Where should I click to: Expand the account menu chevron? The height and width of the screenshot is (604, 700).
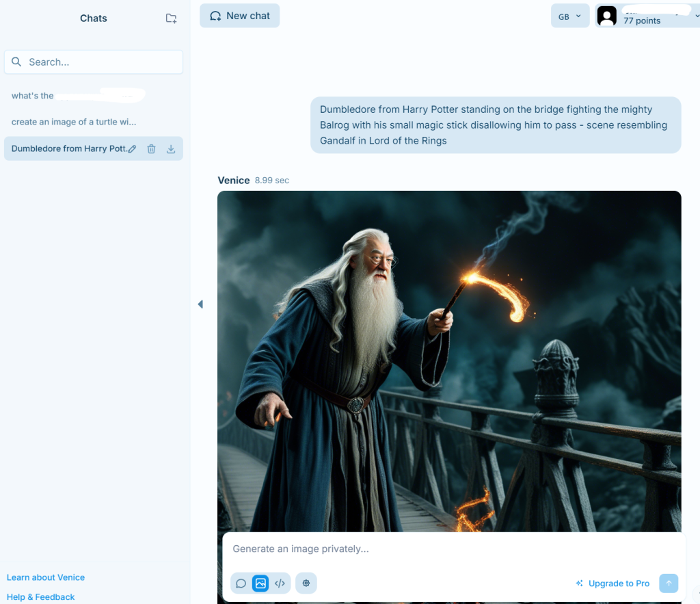pyautogui.click(x=697, y=16)
